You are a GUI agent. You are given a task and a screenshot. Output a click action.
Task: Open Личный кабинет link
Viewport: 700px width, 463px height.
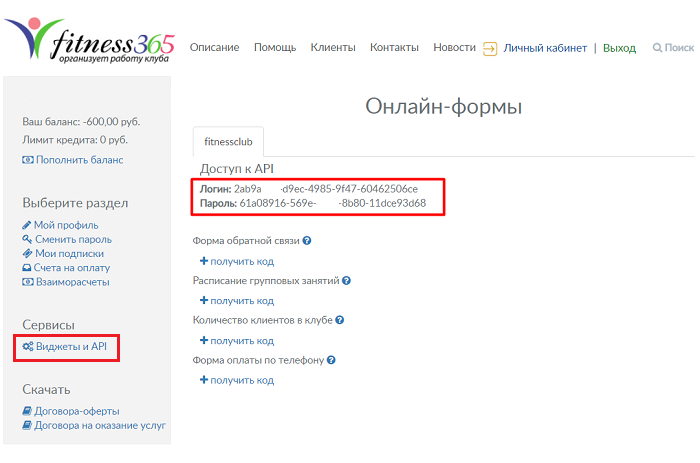tap(545, 48)
